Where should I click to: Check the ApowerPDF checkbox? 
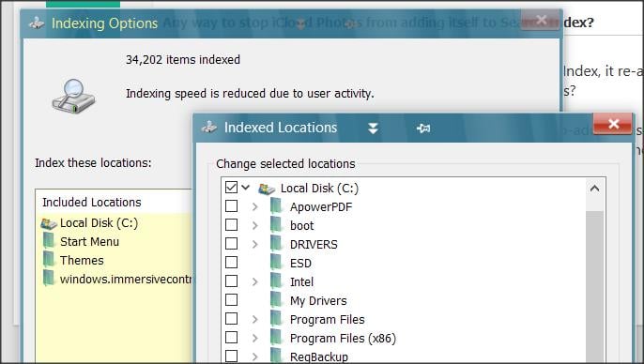point(231,206)
